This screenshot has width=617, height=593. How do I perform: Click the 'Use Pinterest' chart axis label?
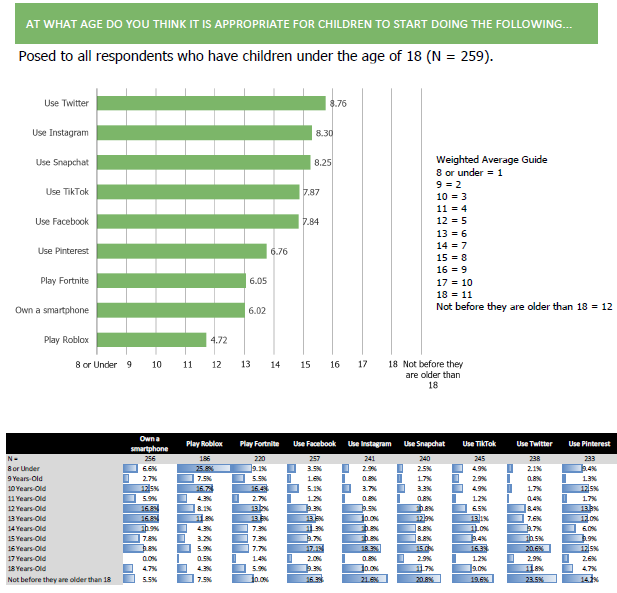click(63, 251)
